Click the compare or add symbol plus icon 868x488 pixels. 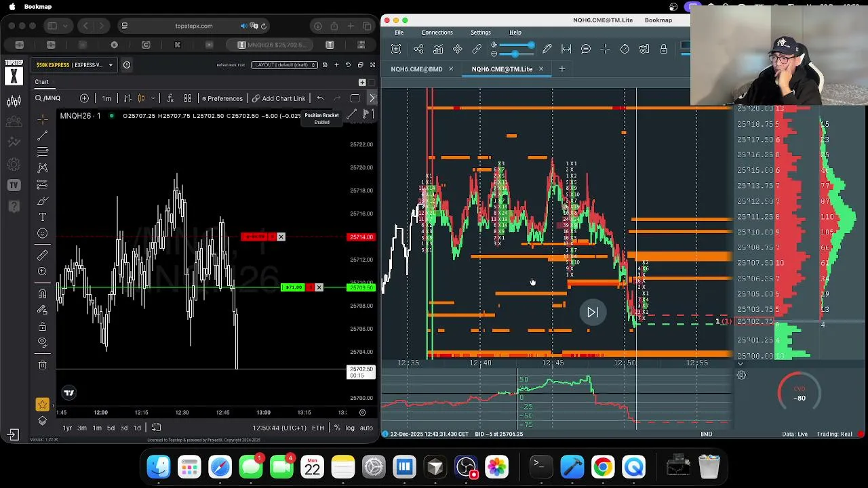click(84, 98)
